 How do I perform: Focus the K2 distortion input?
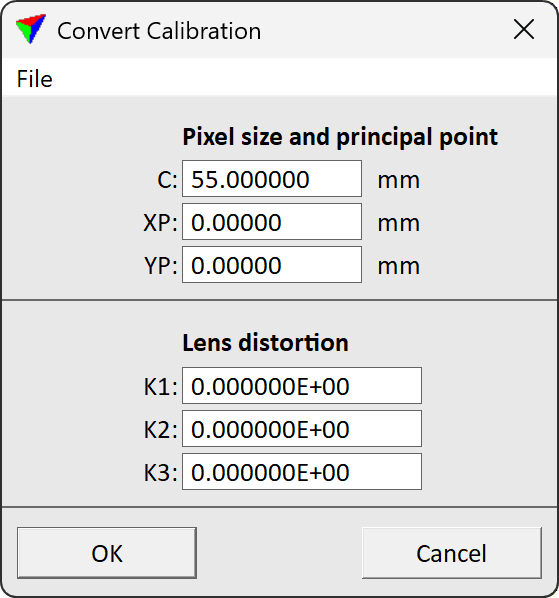pyautogui.click(x=302, y=429)
